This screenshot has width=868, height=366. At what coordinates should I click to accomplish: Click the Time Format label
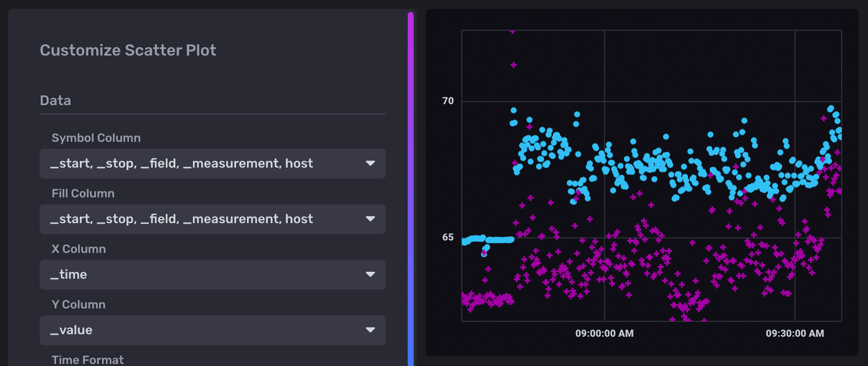point(87,360)
